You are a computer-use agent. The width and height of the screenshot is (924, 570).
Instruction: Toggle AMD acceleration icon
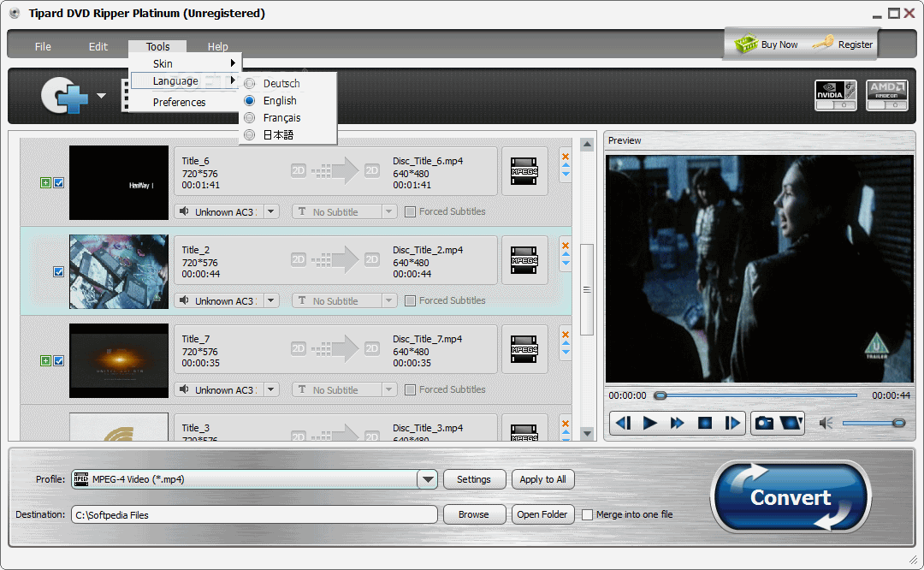pos(887,96)
